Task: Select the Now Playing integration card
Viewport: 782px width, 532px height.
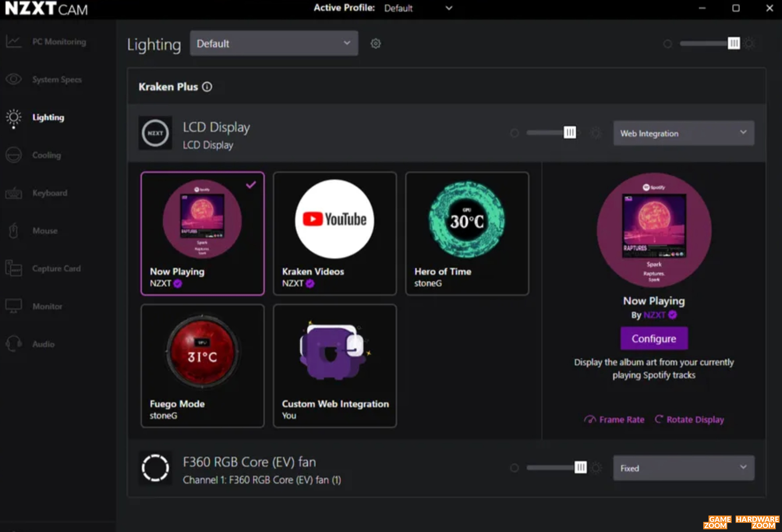Action: click(203, 234)
